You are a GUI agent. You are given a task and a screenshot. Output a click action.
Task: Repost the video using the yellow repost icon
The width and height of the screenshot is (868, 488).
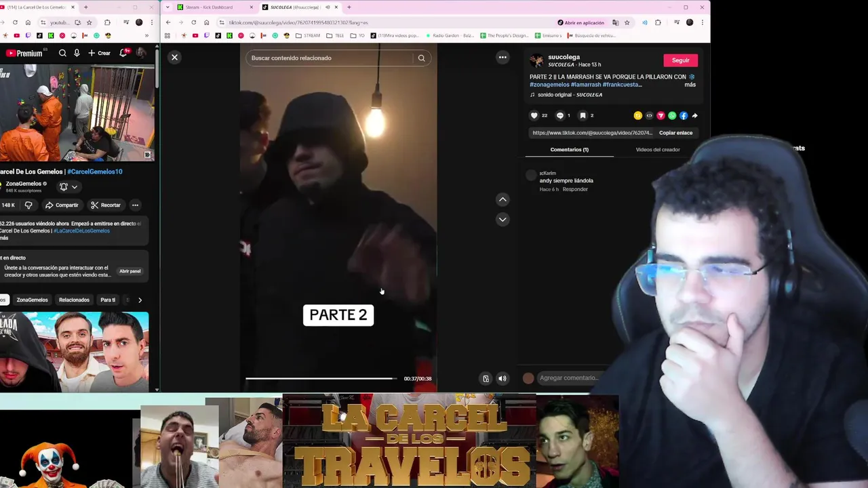pos(637,116)
